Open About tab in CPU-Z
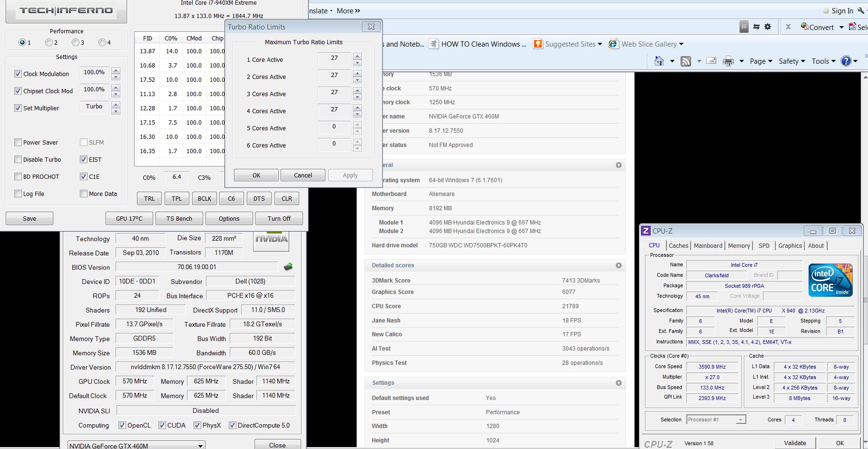Screen dimensions: 868x449 click(x=816, y=245)
